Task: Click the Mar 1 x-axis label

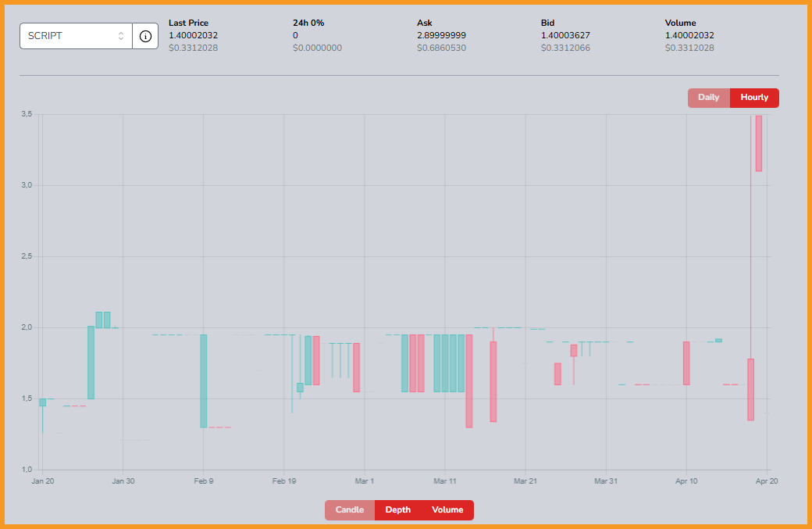Action: 364,481
